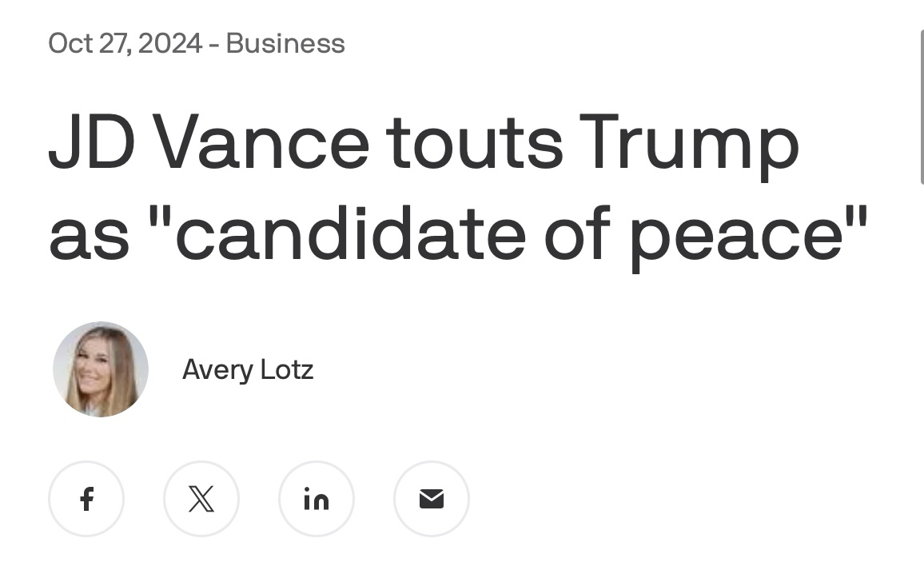The width and height of the screenshot is (924, 566).
Task: Tap the Facebook "f" logo button
Action: [86, 499]
